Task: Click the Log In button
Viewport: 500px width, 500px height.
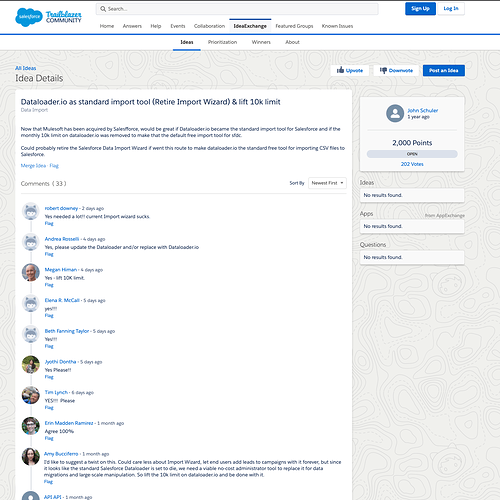Action: click(451, 9)
